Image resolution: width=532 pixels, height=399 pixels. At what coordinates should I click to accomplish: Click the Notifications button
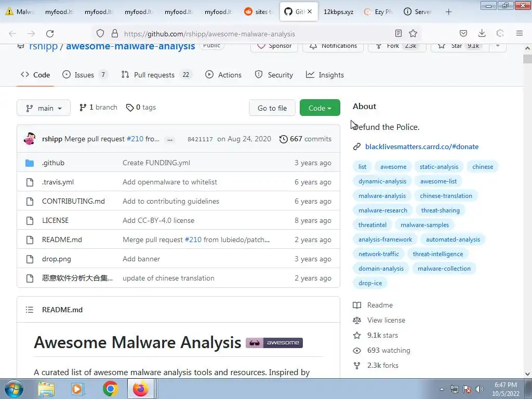point(333,46)
